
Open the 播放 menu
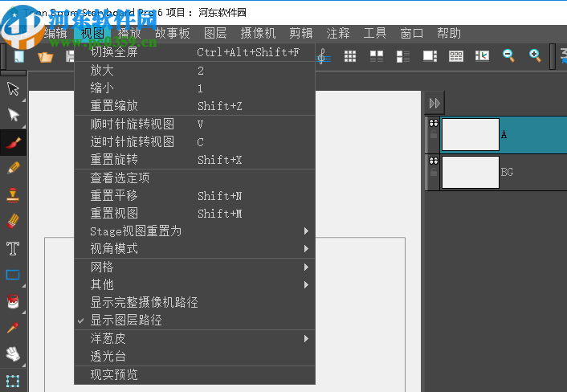tap(129, 34)
